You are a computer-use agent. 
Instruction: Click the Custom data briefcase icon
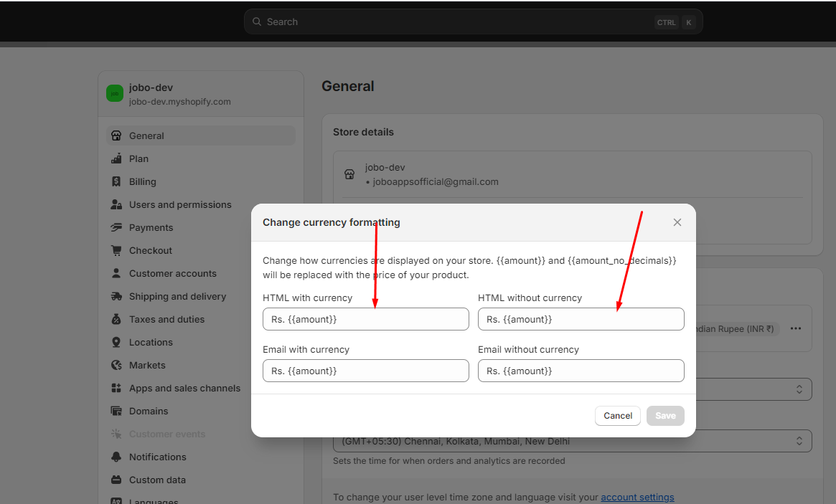[116, 480]
